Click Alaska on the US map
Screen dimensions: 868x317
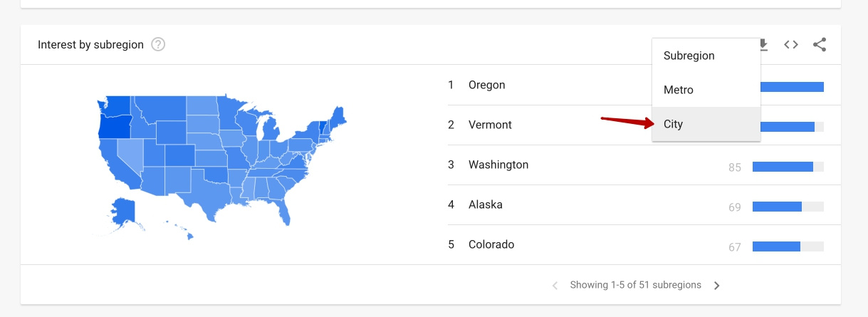coord(124,211)
